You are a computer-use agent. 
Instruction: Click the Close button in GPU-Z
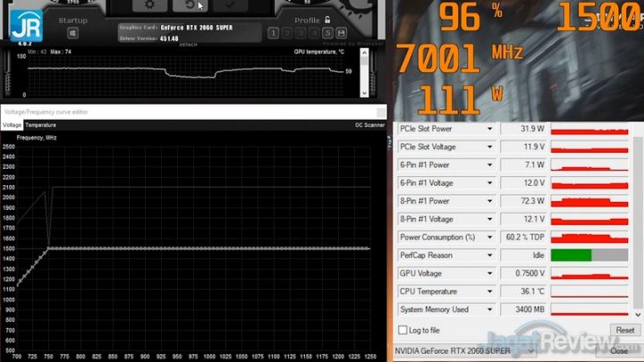(x=619, y=351)
